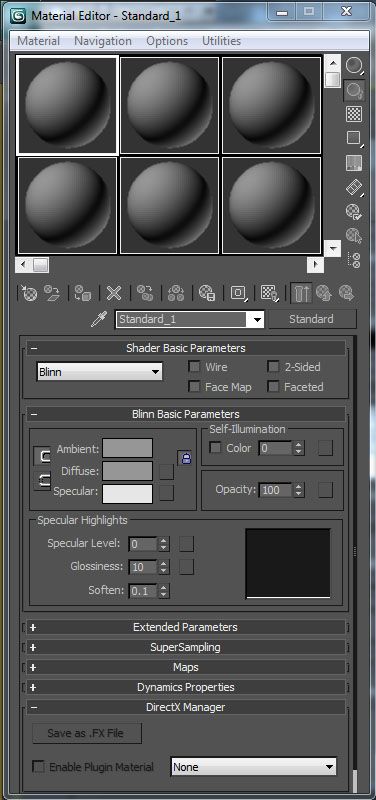Click the Get Material icon
The image size is (376, 800).
click(x=29, y=293)
